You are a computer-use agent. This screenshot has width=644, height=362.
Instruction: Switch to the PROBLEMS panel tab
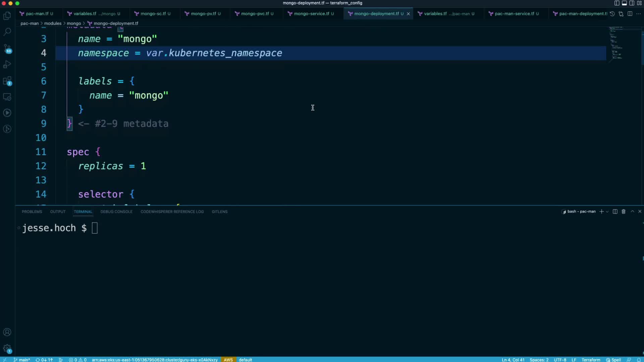tap(32, 212)
